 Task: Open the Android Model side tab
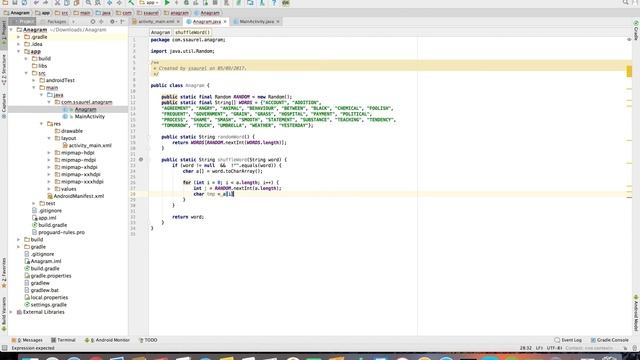[x=636, y=313]
